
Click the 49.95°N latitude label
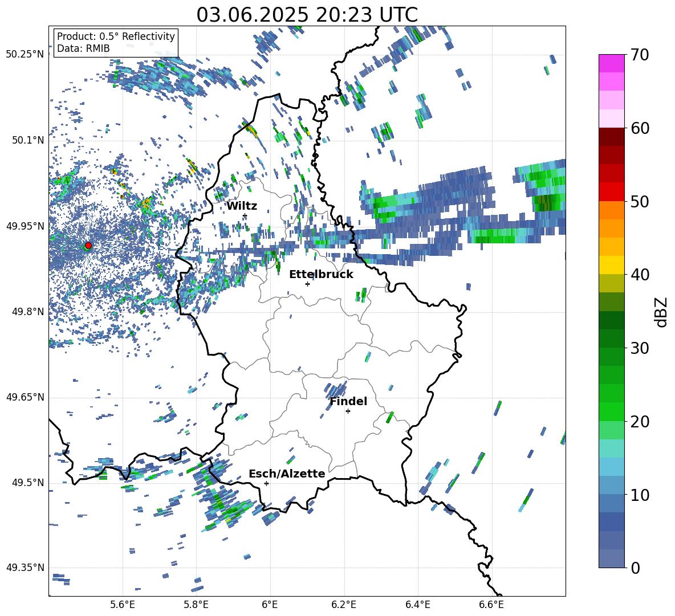click(x=25, y=226)
